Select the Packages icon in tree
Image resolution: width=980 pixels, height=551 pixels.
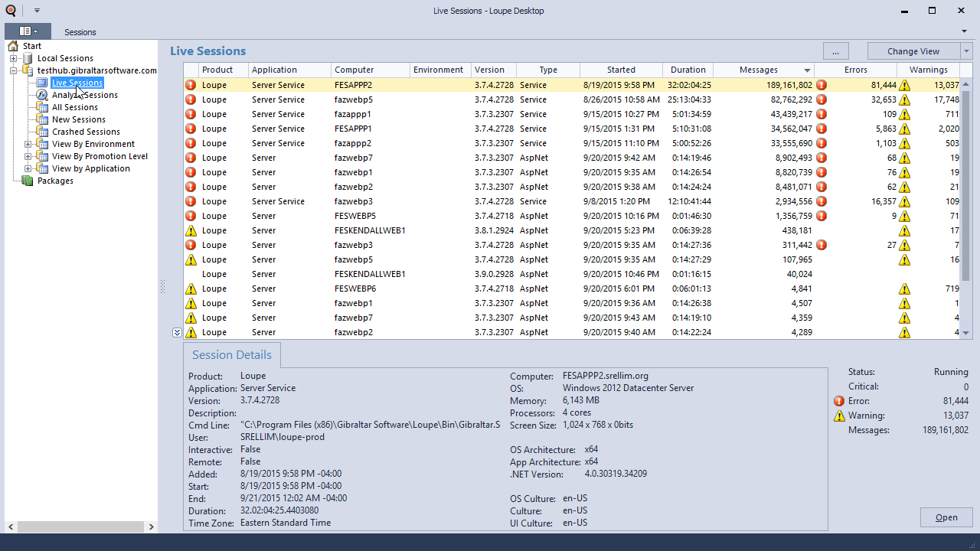(28, 181)
